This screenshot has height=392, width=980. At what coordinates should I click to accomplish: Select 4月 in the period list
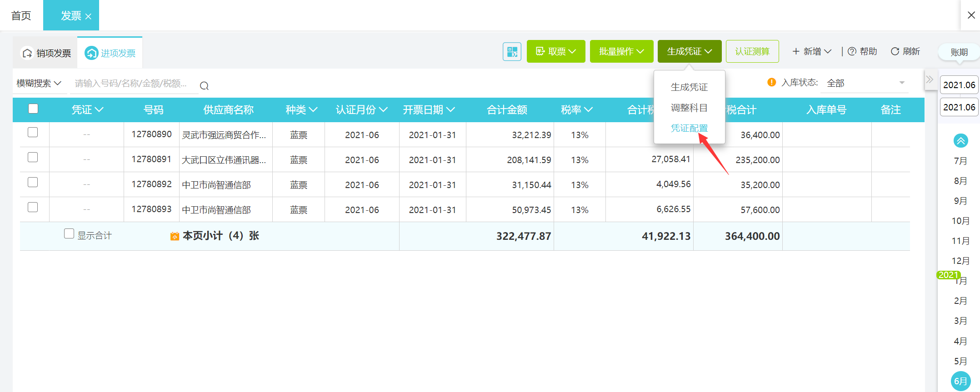pyautogui.click(x=960, y=341)
